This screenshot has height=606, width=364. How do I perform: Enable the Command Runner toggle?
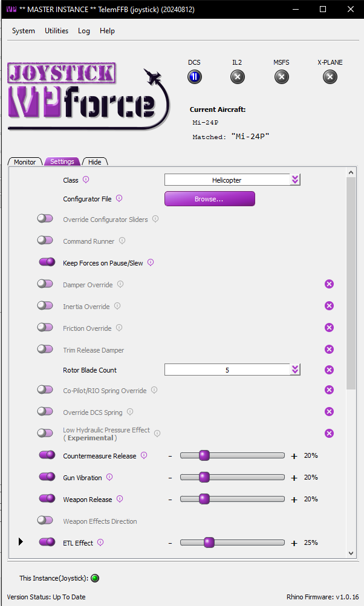45,241
